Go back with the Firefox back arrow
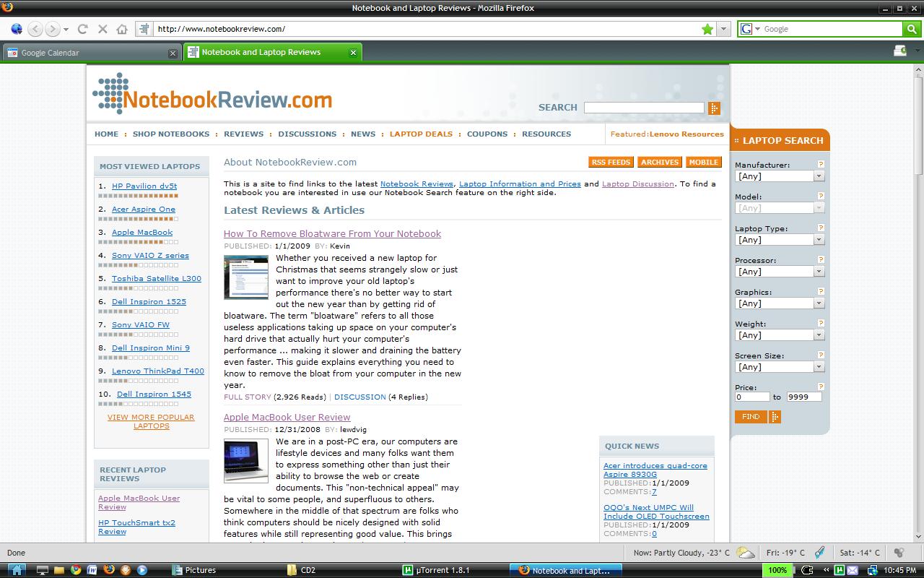 [35, 29]
